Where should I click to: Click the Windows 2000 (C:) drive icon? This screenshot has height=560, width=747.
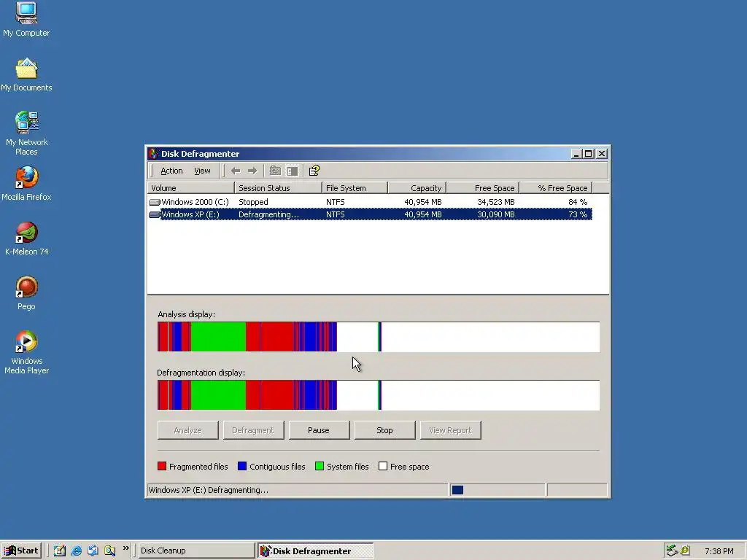pyautogui.click(x=155, y=203)
